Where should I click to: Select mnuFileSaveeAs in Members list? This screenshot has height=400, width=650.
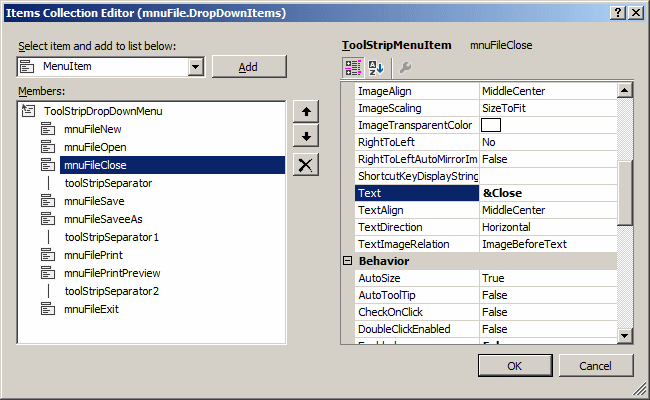click(x=103, y=219)
